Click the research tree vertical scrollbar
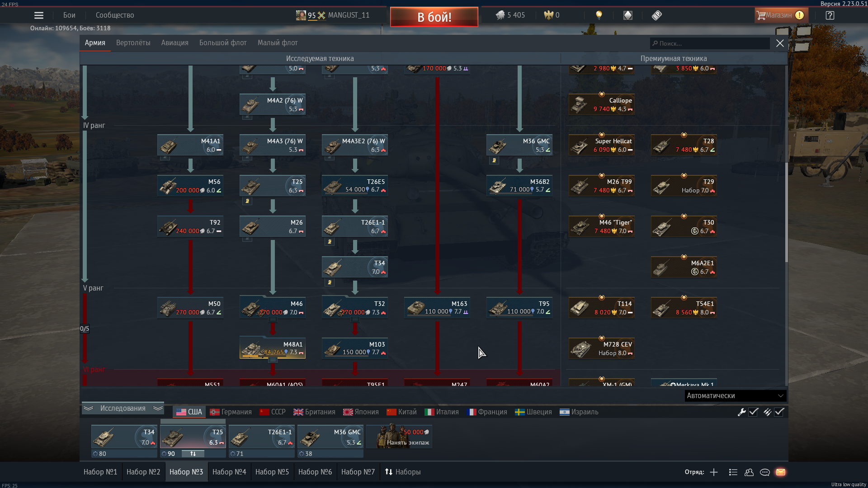Screen dimensions: 868x488 [786, 211]
